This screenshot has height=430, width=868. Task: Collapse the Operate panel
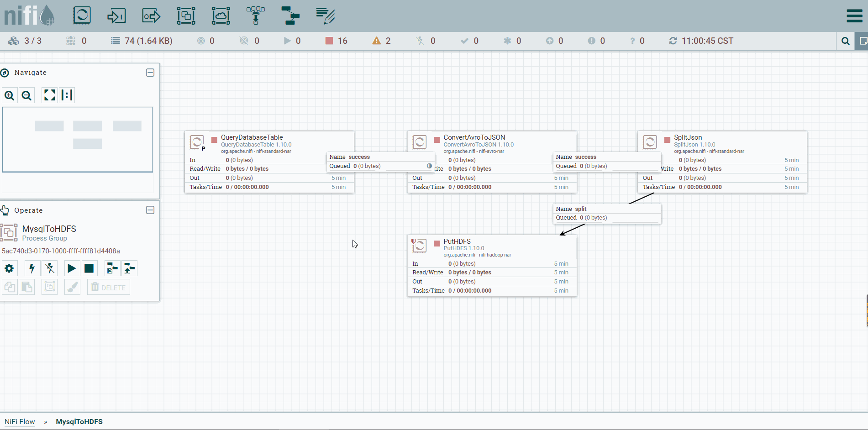150,210
